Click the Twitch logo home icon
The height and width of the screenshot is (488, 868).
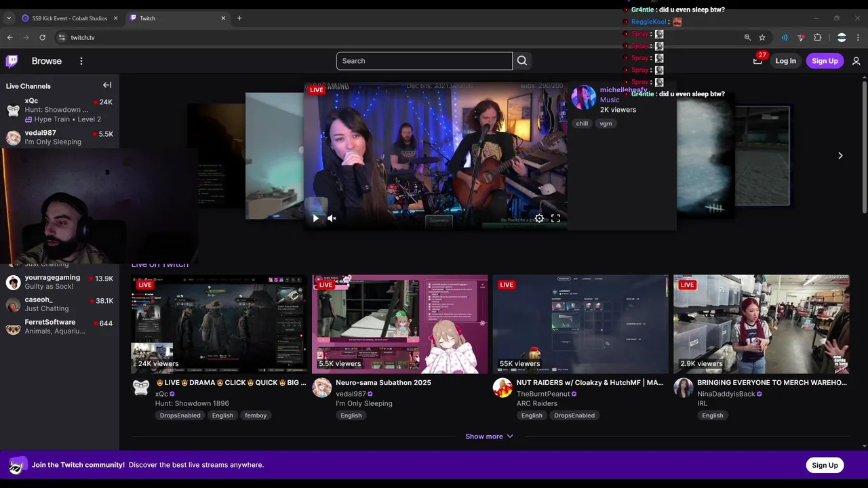(12, 61)
